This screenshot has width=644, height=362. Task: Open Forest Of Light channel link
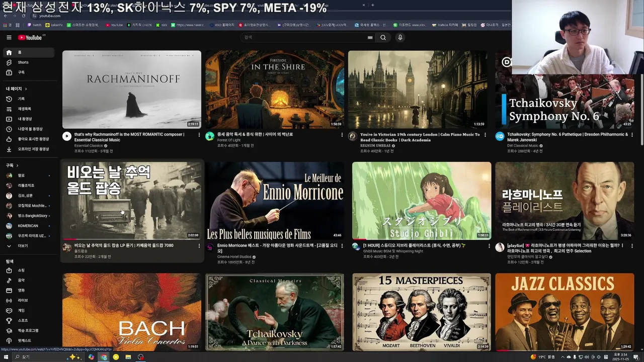(x=229, y=140)
